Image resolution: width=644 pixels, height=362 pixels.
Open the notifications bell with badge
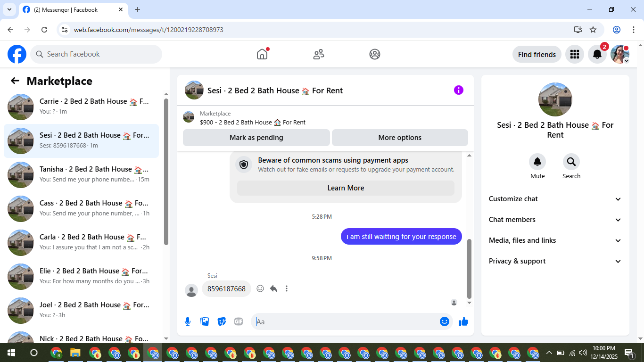pos(597,54)
